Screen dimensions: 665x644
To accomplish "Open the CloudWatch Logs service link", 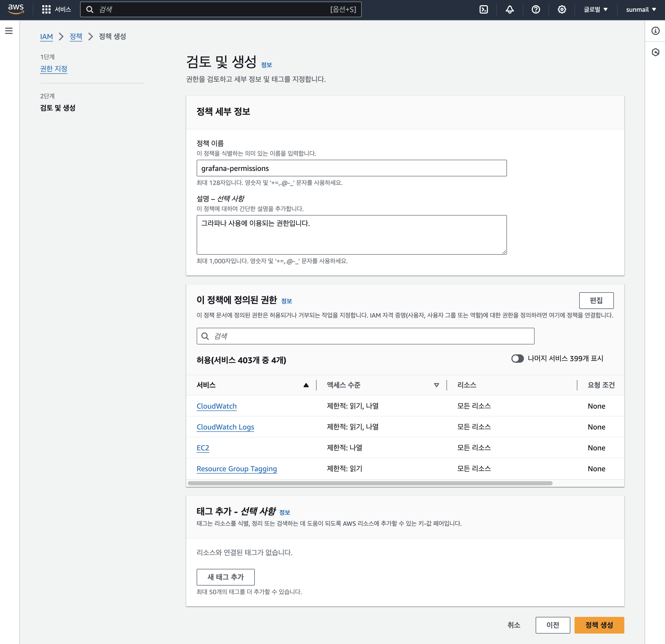I will 225,427.
